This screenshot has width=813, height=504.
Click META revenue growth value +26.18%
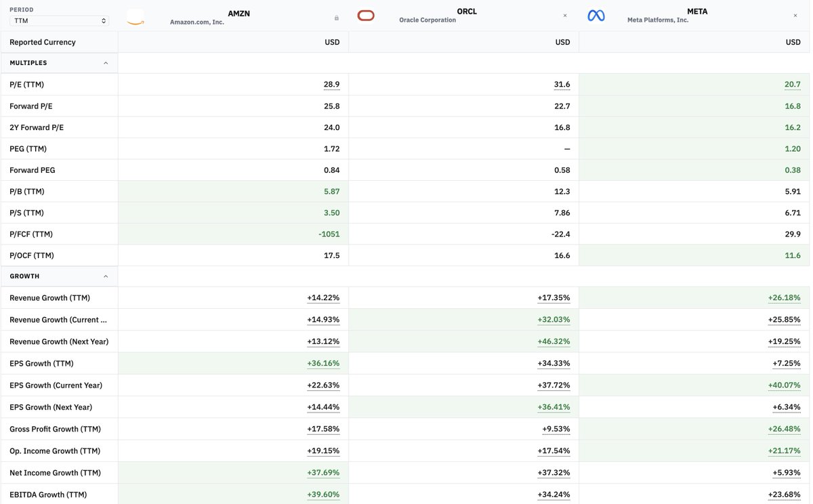coord(785,298)
